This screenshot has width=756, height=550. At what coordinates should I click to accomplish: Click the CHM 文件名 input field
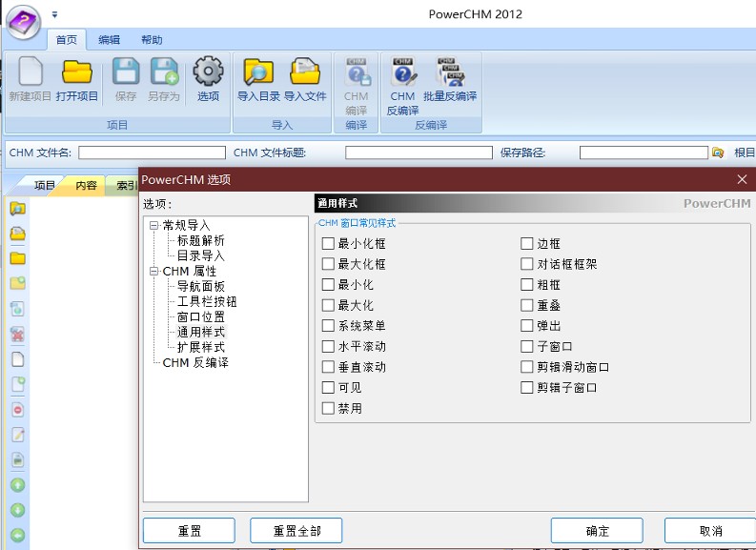tap(152, 153)
